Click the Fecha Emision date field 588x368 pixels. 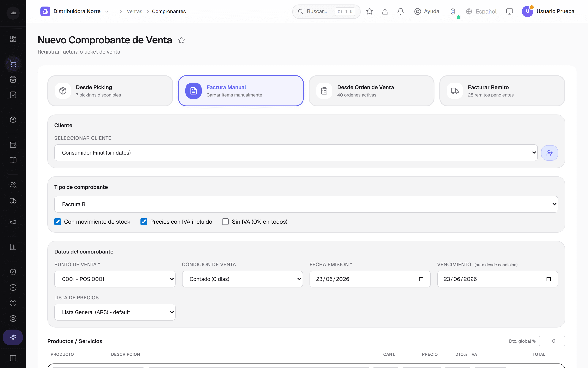click(x=370, y=279)
